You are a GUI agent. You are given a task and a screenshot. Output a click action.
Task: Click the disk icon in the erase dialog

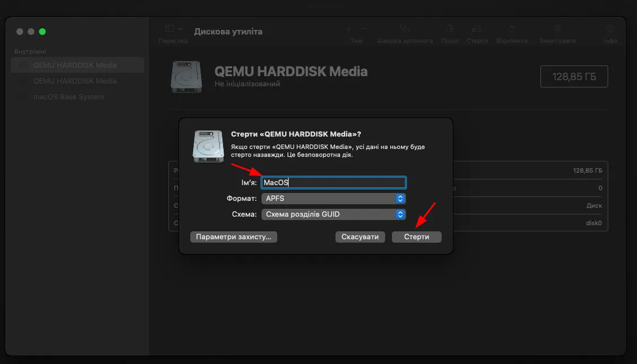[208, 146]
